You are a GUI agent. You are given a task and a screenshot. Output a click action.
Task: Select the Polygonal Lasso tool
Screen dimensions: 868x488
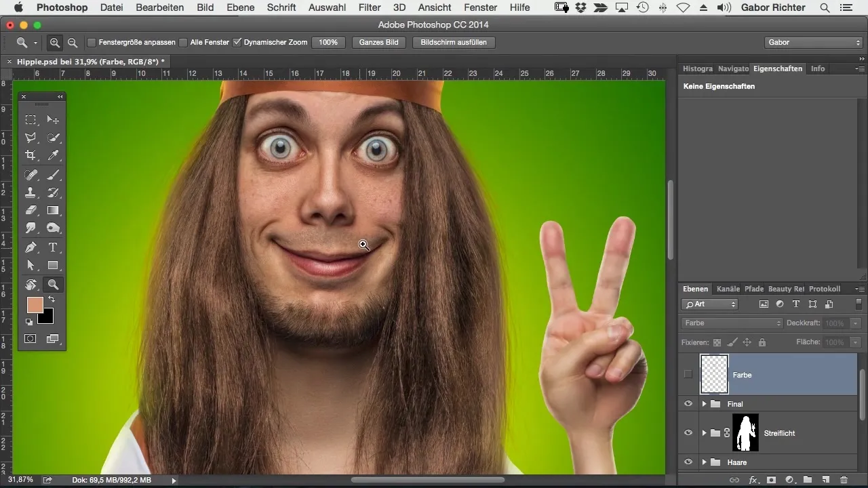coord(31,138)
